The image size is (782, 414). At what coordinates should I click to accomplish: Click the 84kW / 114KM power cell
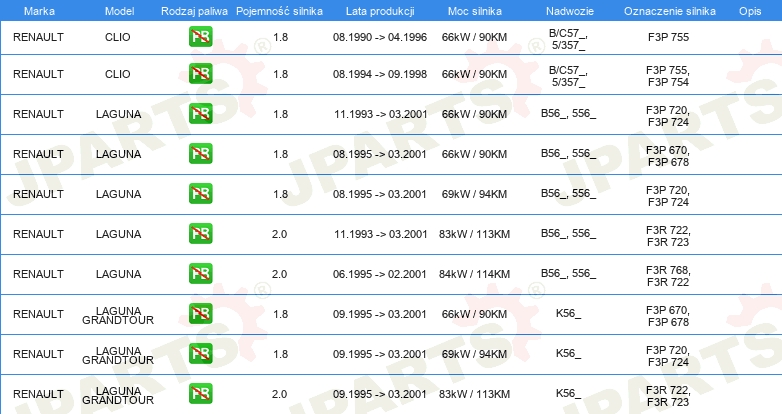[x=474, y=274]
